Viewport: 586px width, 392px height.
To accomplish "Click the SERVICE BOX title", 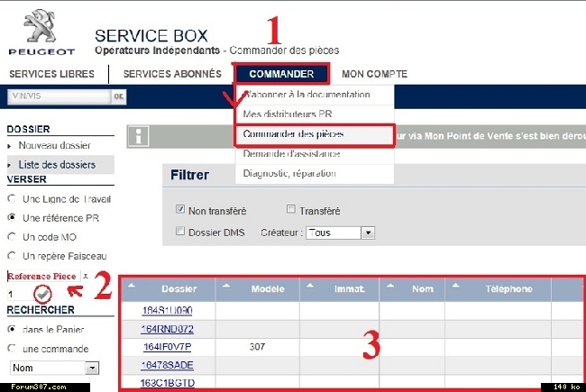I will [151, 36].
